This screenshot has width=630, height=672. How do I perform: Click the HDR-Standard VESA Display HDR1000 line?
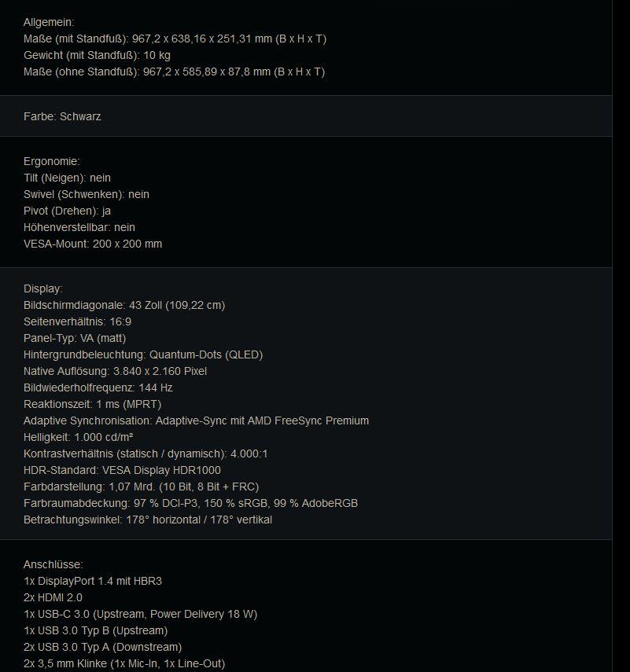[x=122, y=470]
